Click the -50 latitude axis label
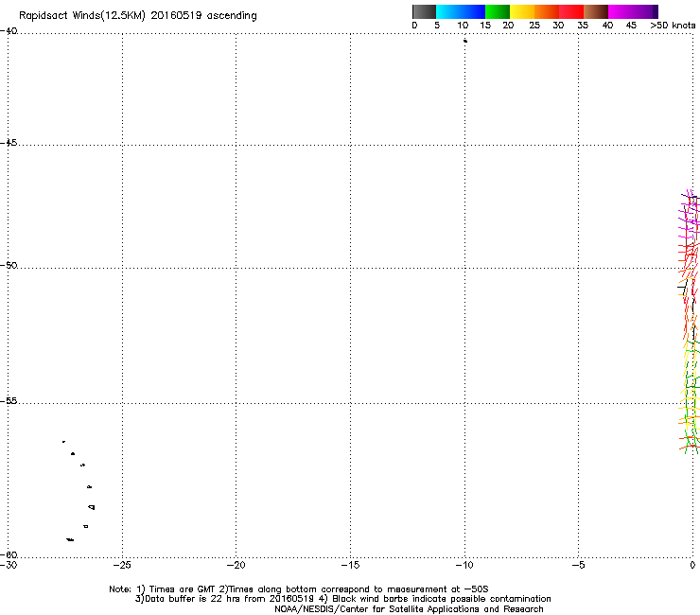 [x=9, y=266]
